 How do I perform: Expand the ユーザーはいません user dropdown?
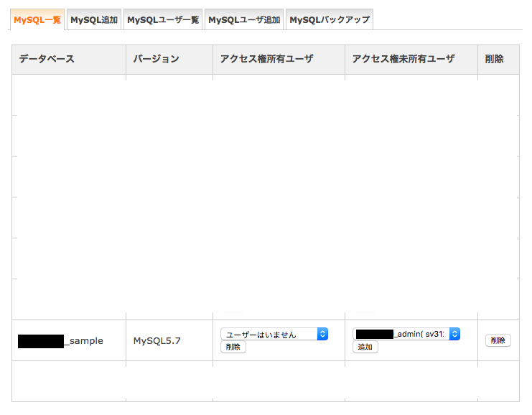click(269, 334)
